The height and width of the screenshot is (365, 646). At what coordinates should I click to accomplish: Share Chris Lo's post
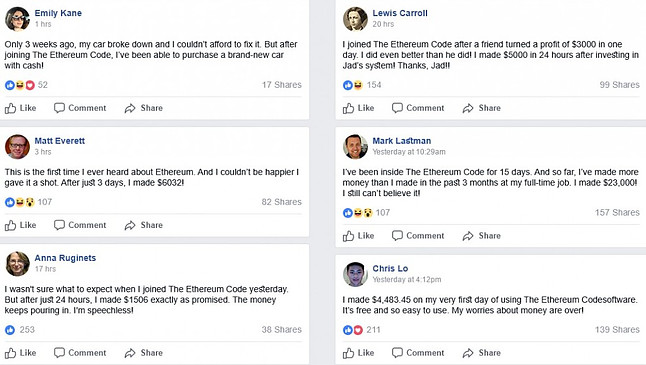pyautogui.click(x=482, y=353)
